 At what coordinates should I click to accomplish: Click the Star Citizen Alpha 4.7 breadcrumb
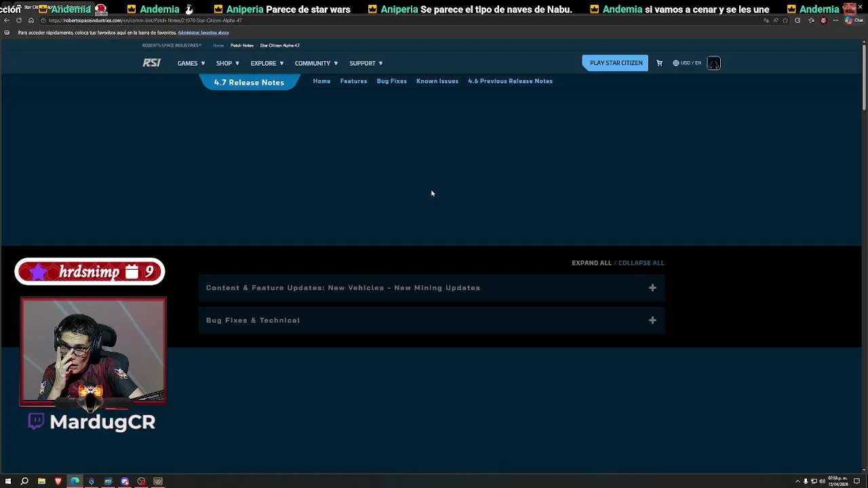point(279,45)
